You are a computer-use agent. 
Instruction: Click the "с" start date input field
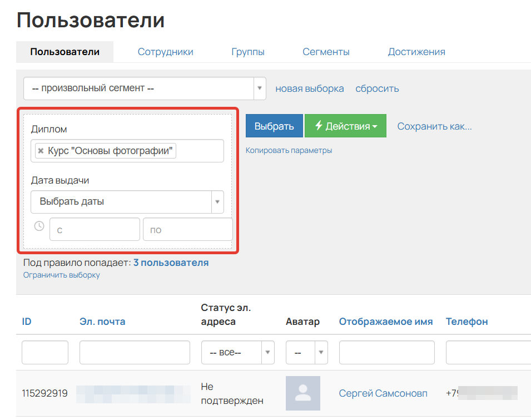(95, 229)
